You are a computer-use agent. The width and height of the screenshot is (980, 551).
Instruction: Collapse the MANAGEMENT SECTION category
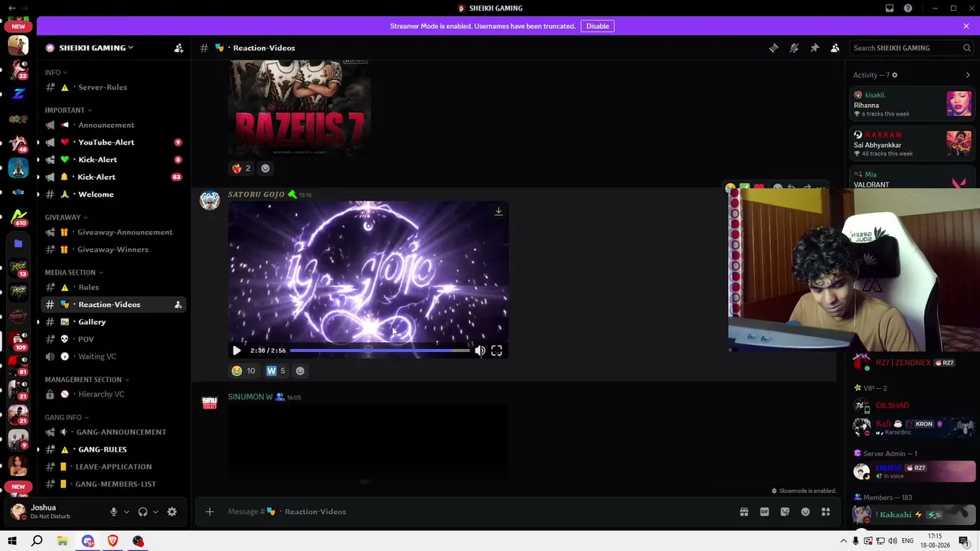click(87, 380)
